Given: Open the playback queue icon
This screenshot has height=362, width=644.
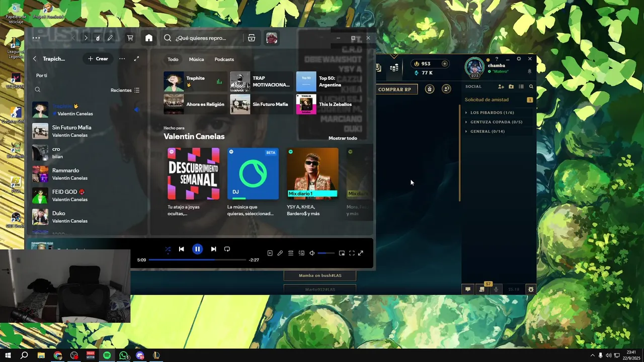Looking at the screenshot, I should [291, 253].
